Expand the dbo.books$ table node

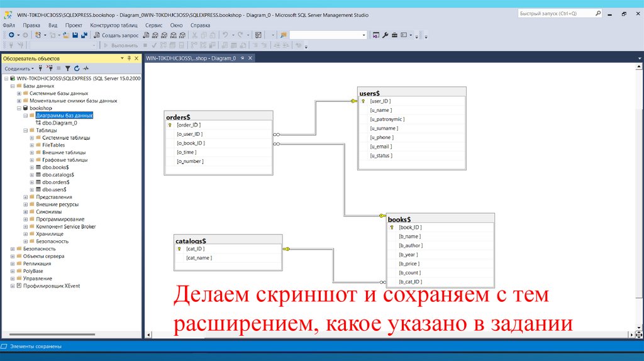tap(31, 167)
